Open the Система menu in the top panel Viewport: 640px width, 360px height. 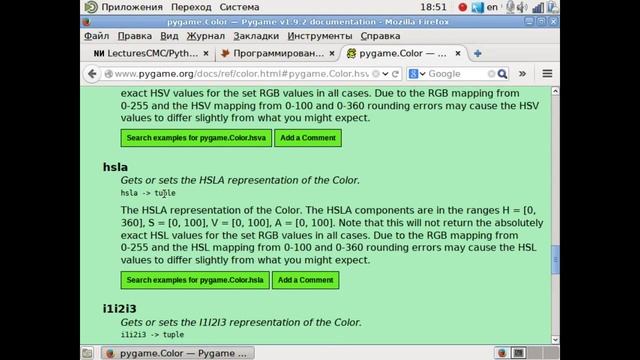(x=239, y=7)
